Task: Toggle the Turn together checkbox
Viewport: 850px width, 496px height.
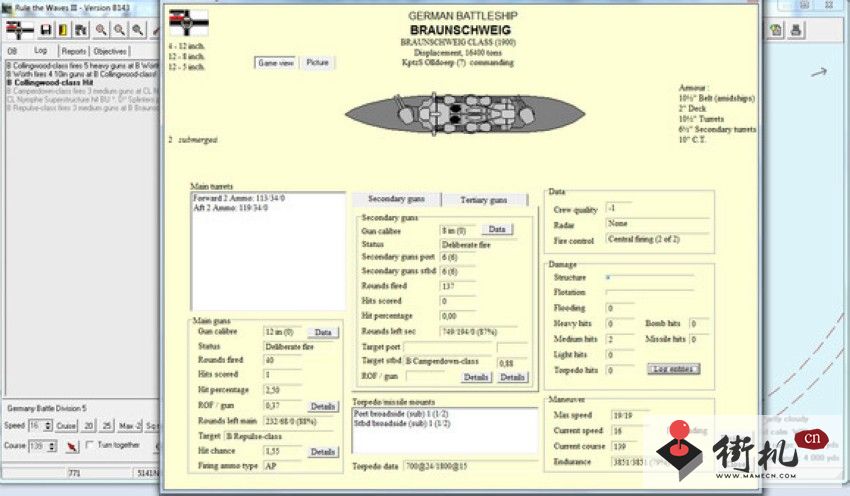Action: (x=89, y=445)
